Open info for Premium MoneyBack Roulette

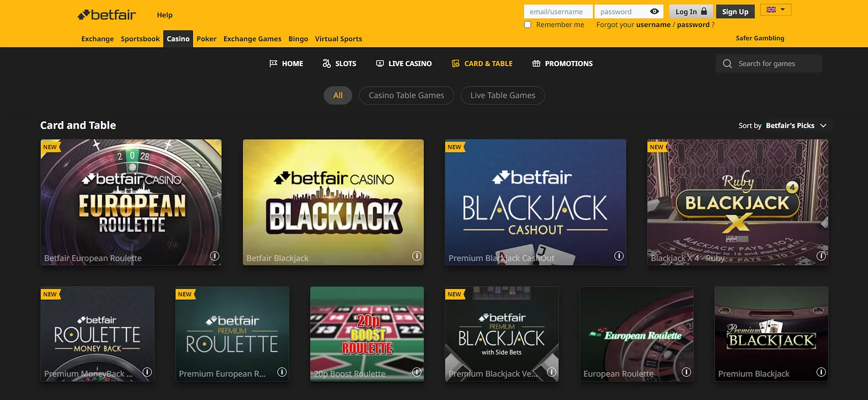click(147, 372)
